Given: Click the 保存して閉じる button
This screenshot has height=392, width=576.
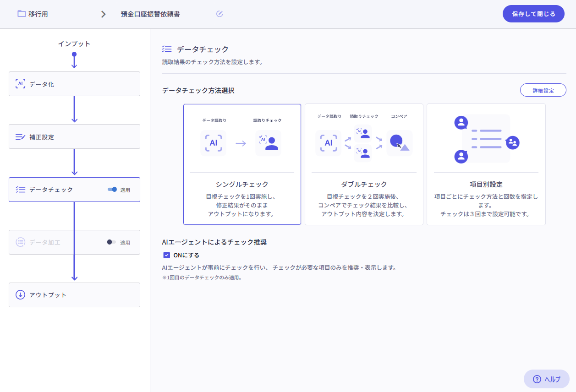Looking at the screenshot, I should tap(533, 14).
